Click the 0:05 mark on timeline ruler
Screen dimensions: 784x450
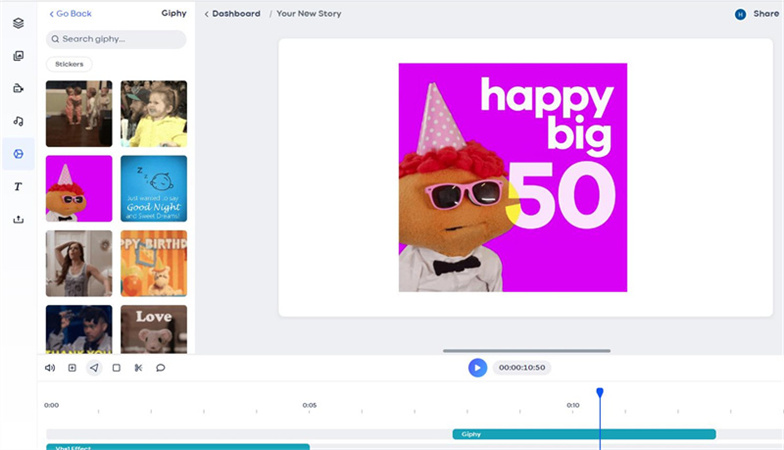pos(310,405)
